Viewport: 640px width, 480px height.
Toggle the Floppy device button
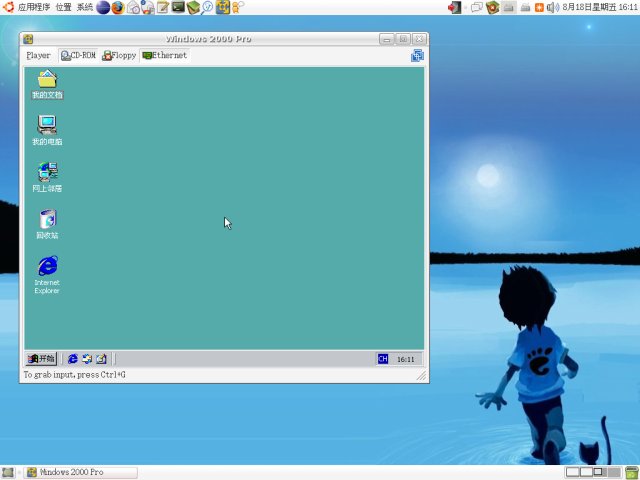[119, 55]
